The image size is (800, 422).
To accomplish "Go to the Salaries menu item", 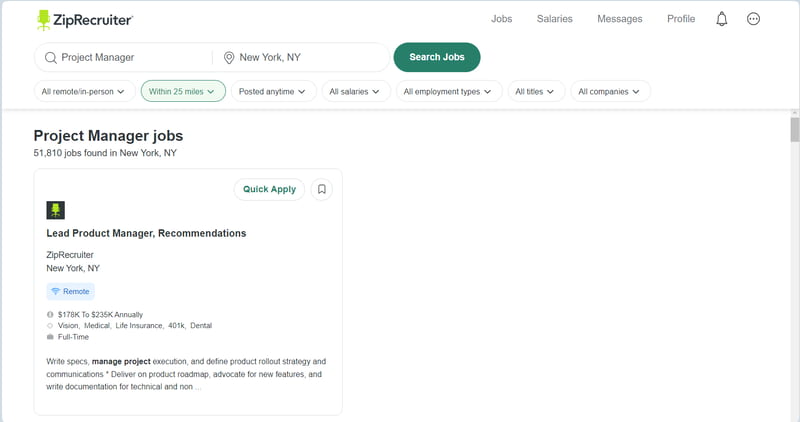I will click(555, 19).
